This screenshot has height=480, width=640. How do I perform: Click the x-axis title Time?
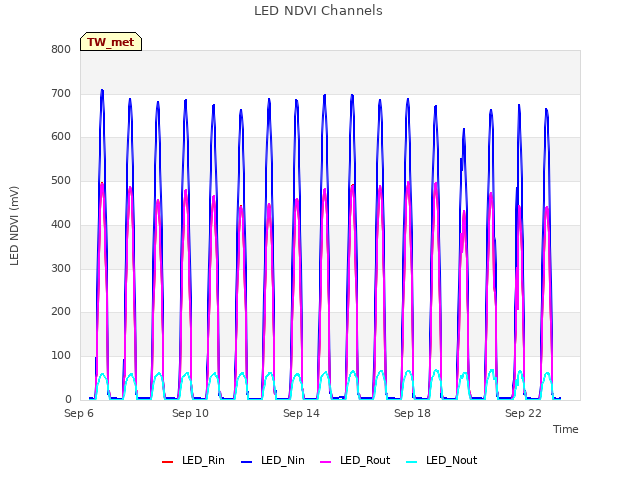pos(566,429)
